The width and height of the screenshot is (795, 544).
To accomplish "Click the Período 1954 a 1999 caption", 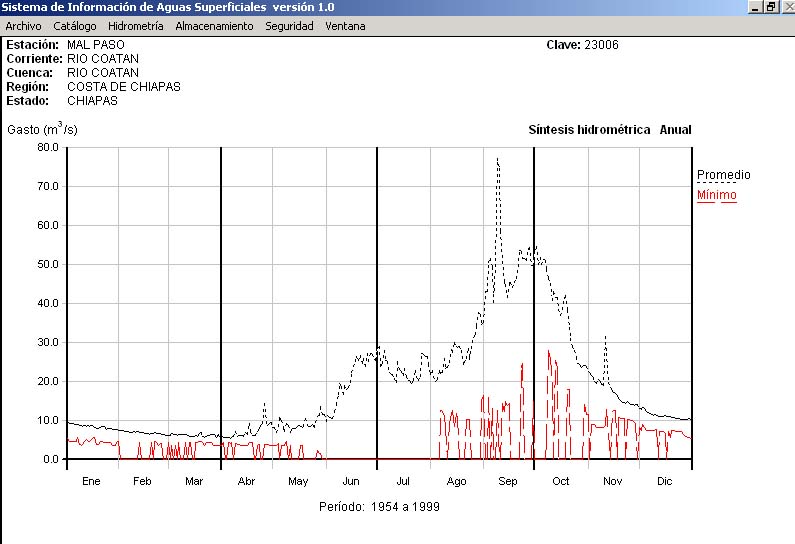I will point(379,507).
